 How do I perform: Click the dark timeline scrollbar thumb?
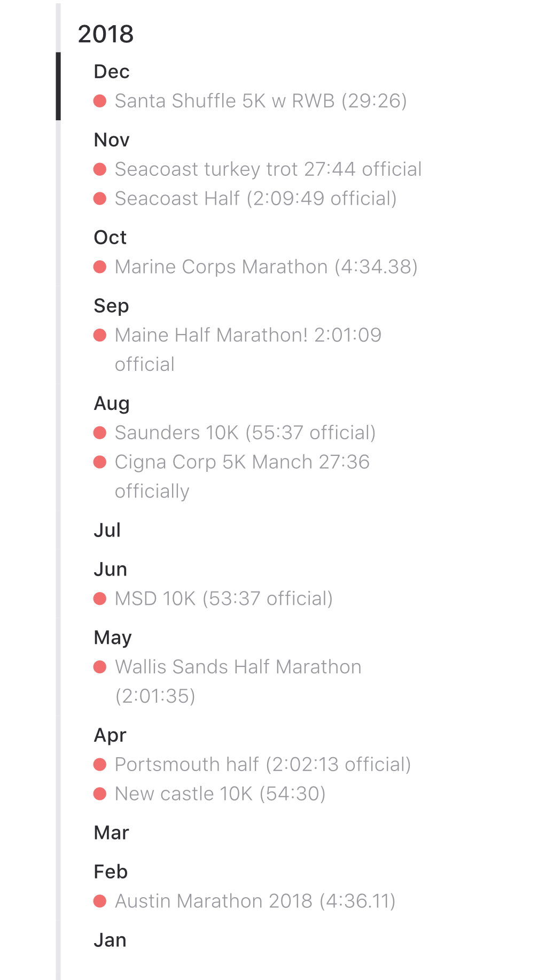point(58,86)
